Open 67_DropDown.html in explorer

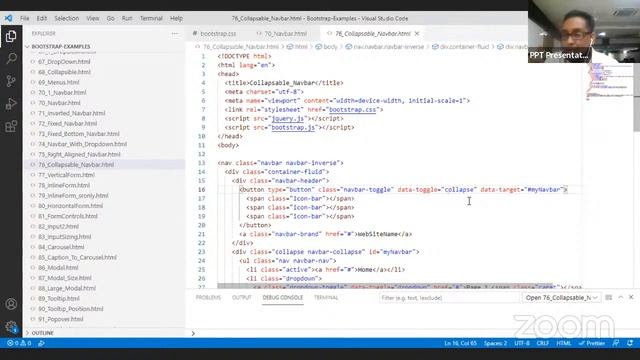point(64,62)
